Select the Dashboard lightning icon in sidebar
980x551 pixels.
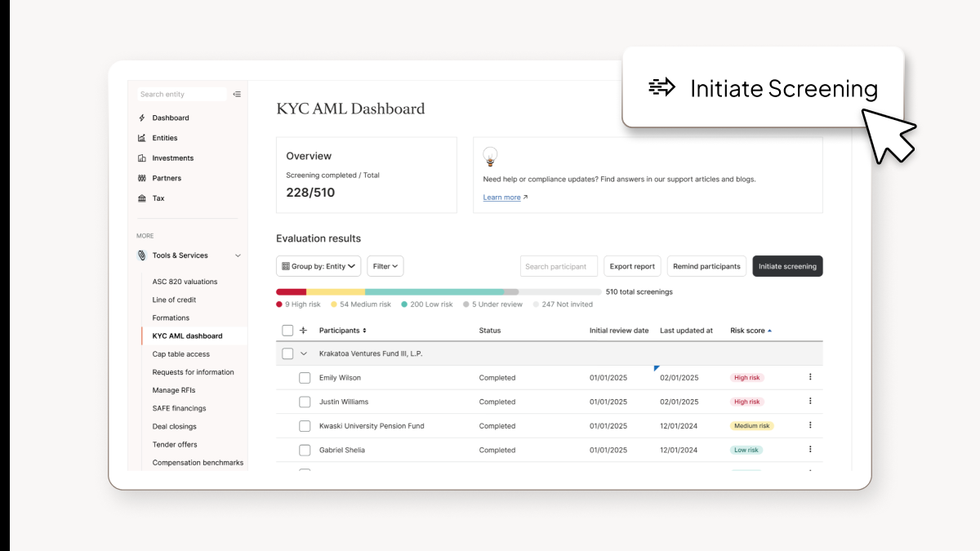pos(144,118)
